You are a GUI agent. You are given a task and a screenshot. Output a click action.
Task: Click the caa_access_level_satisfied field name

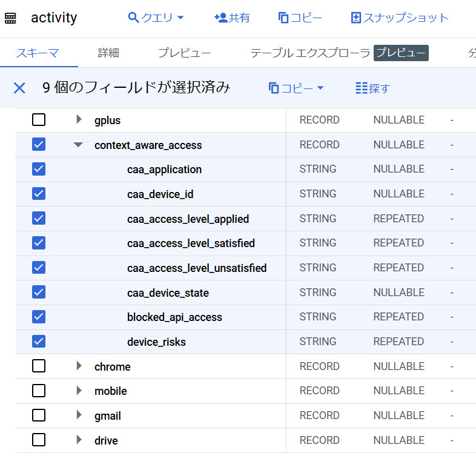click(191, 243)
